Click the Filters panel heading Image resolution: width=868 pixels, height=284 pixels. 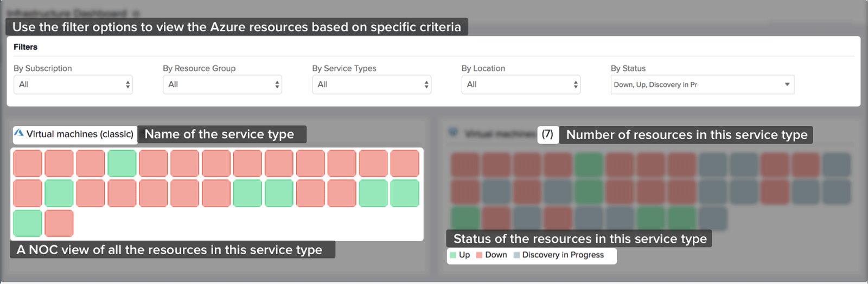[x=25, y=47]
